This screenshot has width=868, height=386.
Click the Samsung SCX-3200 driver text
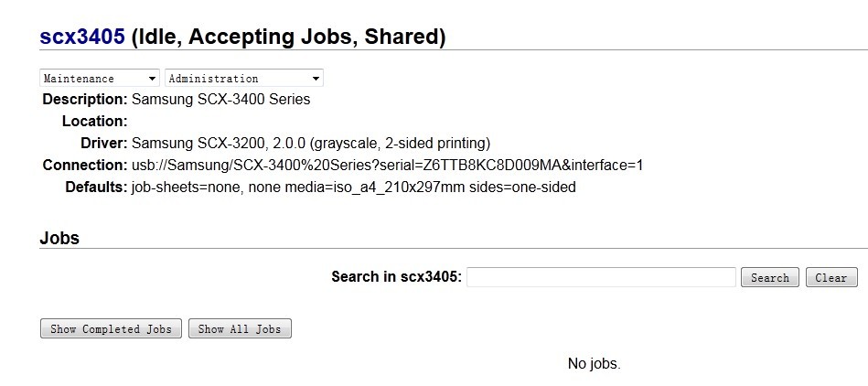[311, 144]
